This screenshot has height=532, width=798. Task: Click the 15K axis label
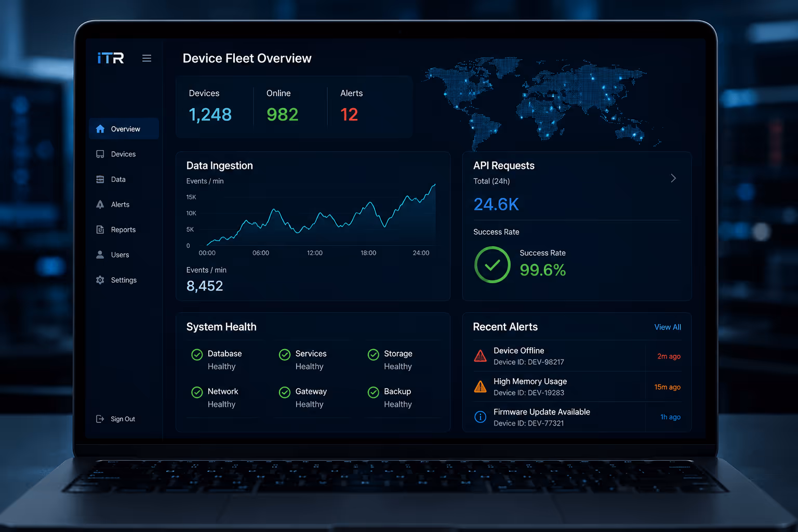pos(191,197)
